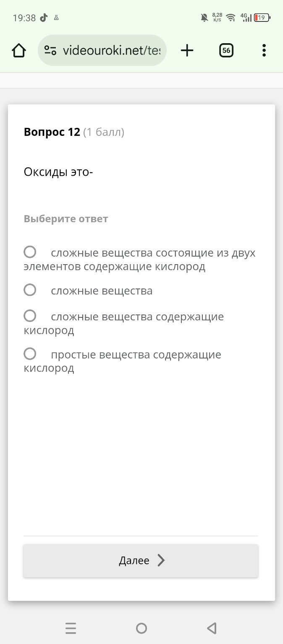Viewport: 283px width, 644px height.
Task: Select the сложные вещества answer option
Action: click(29, 290)
